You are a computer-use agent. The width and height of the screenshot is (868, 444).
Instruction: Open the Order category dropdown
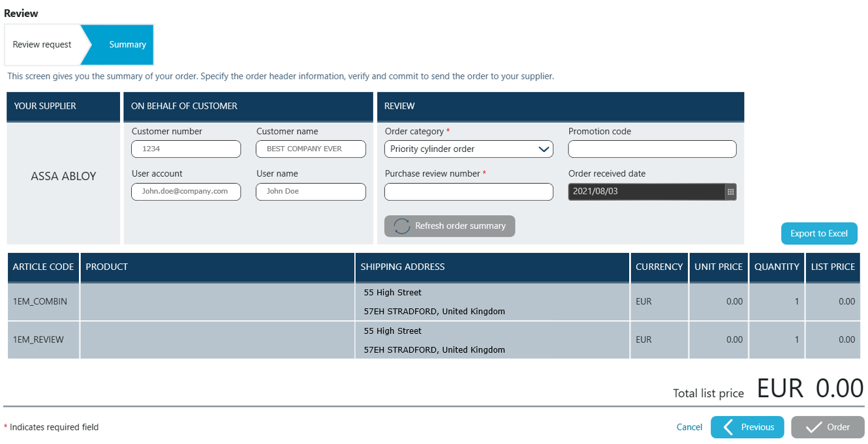[x=469, y=149]
